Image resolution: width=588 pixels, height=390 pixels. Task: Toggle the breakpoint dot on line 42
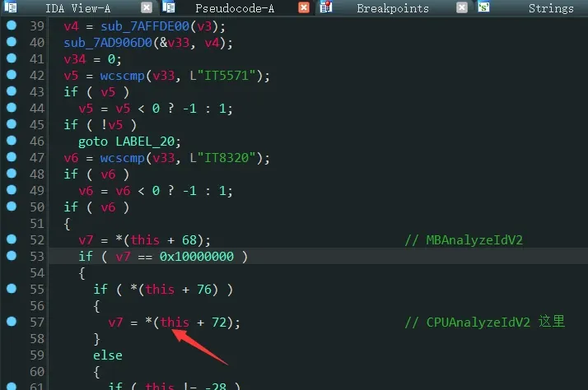[x=12, y=75]
